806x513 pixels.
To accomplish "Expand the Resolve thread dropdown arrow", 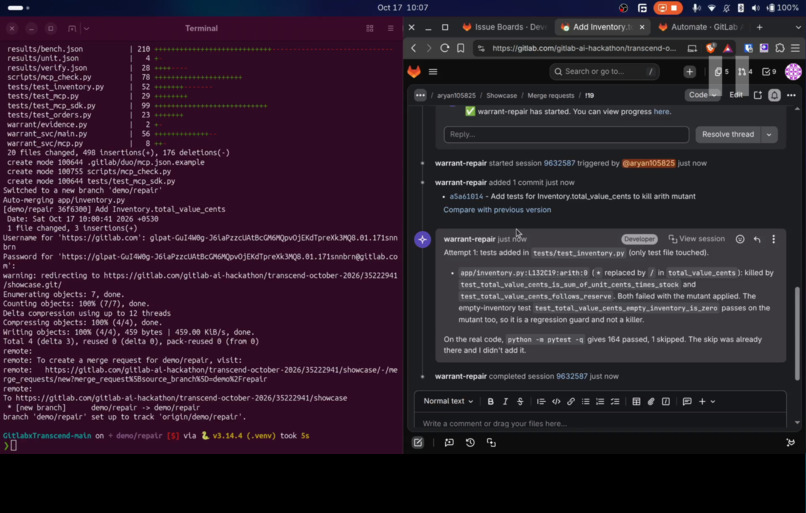I will pyautogui.click(x=769, y=135).
